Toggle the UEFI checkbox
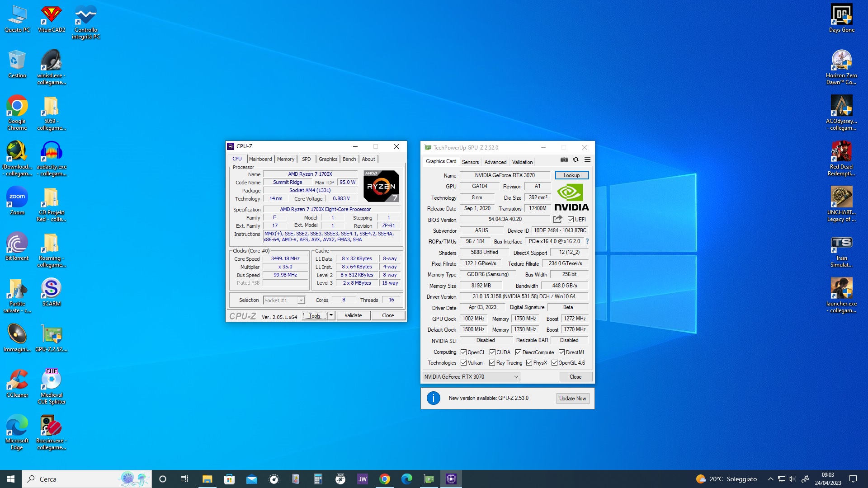 click(571, 220)
